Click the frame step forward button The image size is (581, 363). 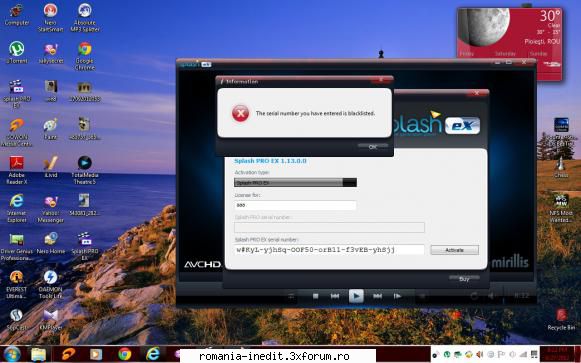pyautogui.click(x=397, y=296)
